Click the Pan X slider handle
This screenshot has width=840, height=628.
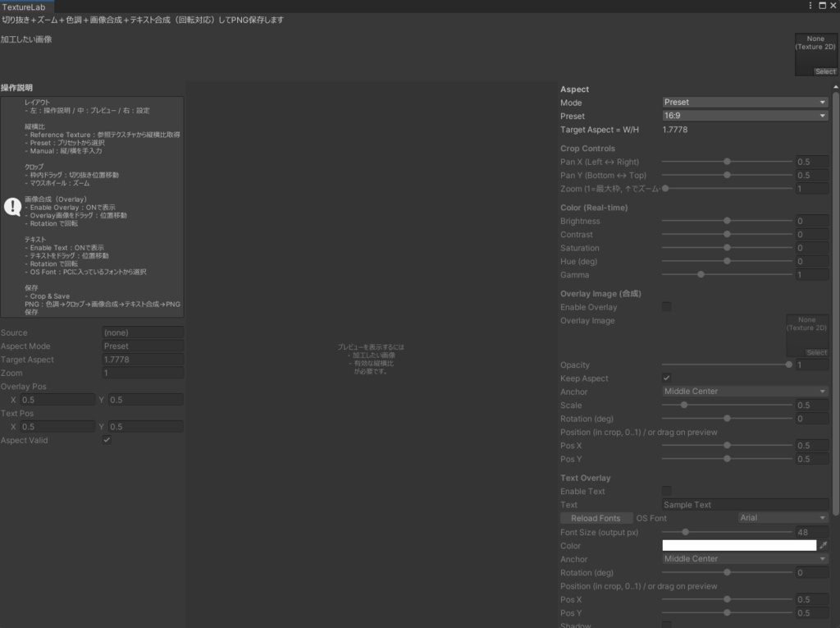[727, 162]
